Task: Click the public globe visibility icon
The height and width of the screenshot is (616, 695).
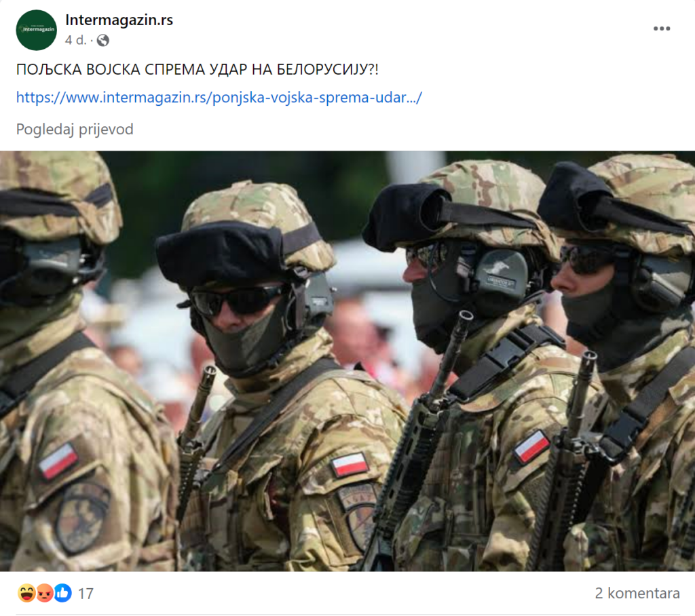Action: (x=103, y=40)
